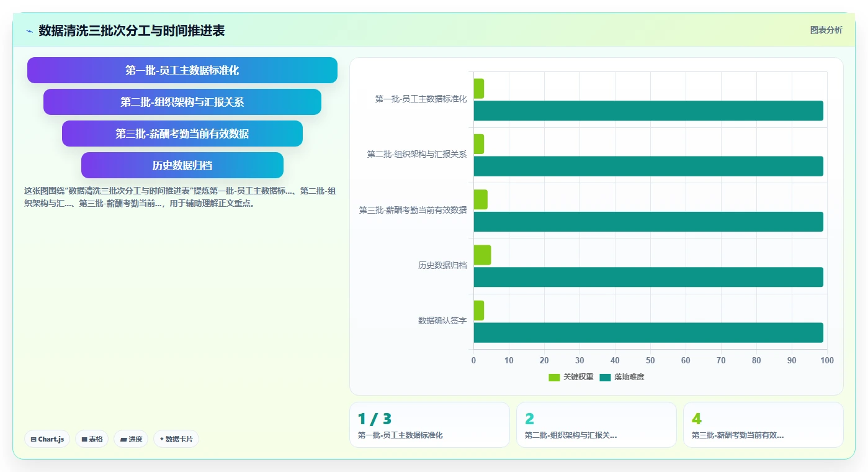868x472 pixels.
Task: Click the 图表分析 label in the header
Action: tap(826, 30)
